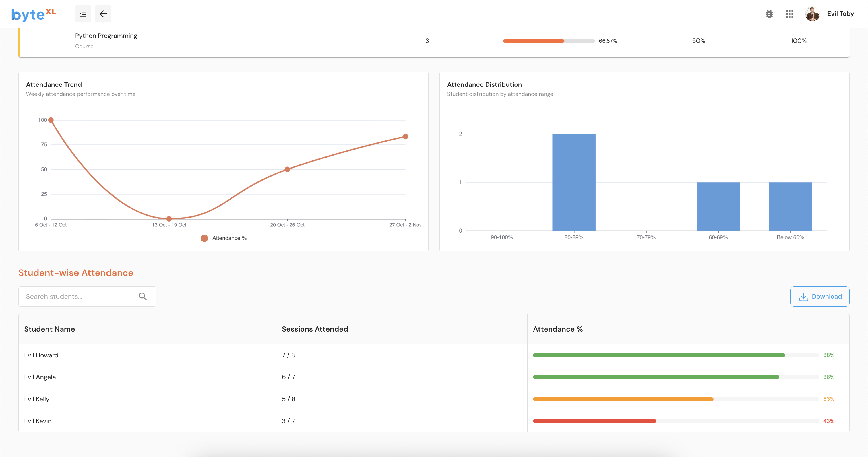Sort by Sessions Attended column header
The height and width of the screenshot is (457, 868).
[x=315, y=329]
